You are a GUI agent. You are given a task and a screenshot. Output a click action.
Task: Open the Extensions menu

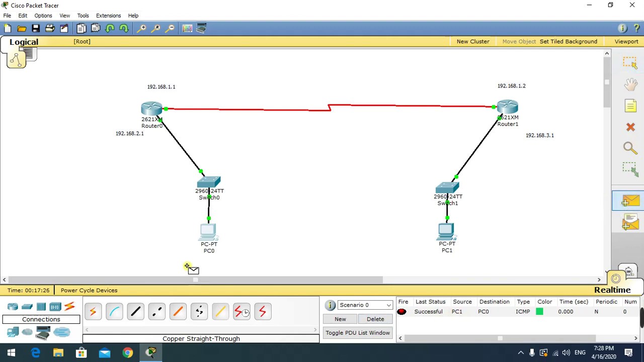(x=108, y=16)
